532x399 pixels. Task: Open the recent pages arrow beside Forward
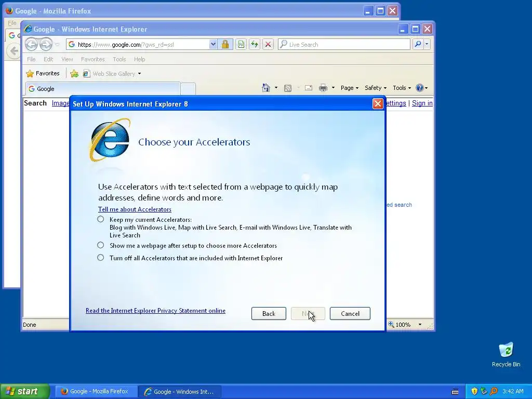[x=57, y=45]
